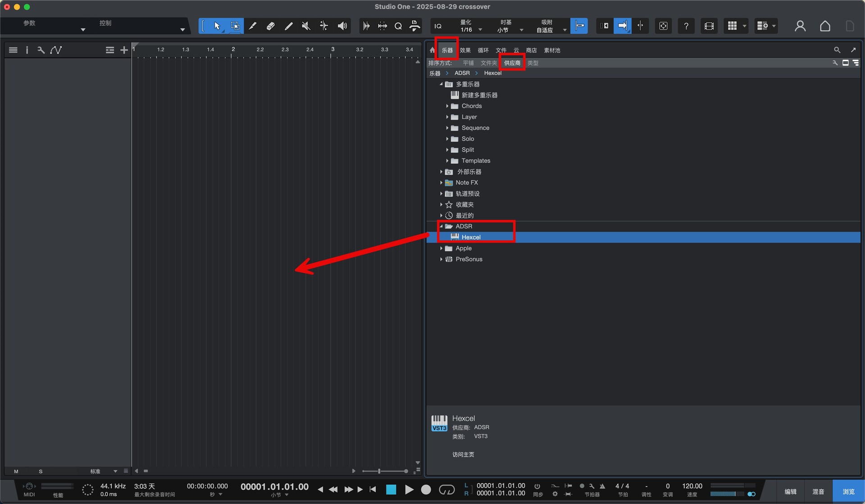Detach browser with arrow icon

point(853,50)
